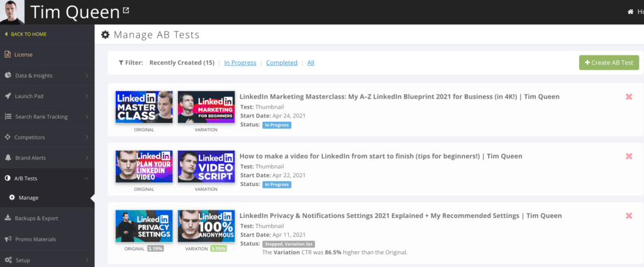This screenshot has width=644, height=267.
Task: Click the Brand Alerts bell icon
Action: click(x=8, y=158)
